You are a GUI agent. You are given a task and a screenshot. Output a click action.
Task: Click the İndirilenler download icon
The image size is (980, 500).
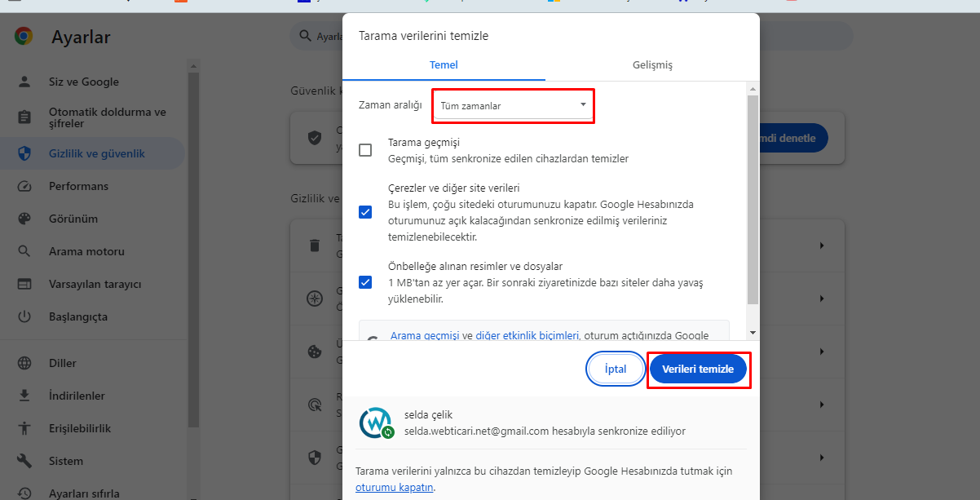coord(24,396)
